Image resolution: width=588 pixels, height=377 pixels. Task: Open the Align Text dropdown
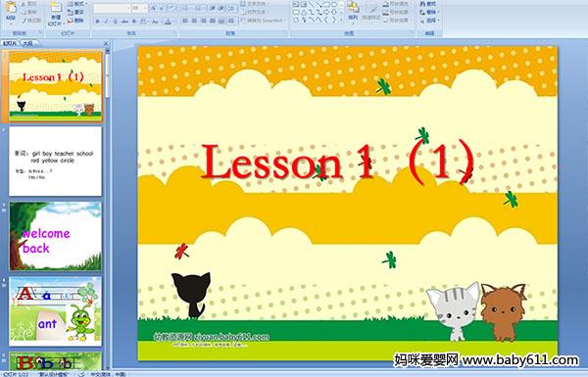tap(256, 12)
